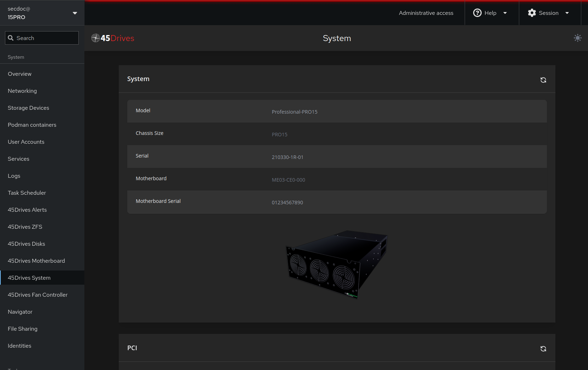Expand the secdoc@15PRO host switcher
The height and width of the screenshot is (370, 588).
coord(42,13)
